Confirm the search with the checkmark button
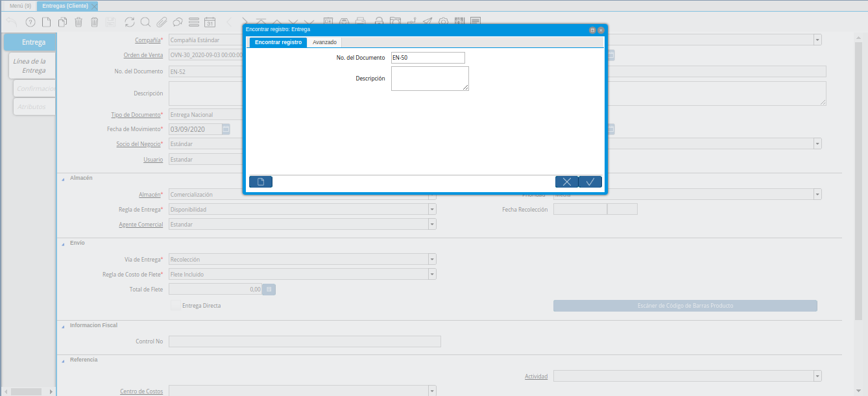 590,182
